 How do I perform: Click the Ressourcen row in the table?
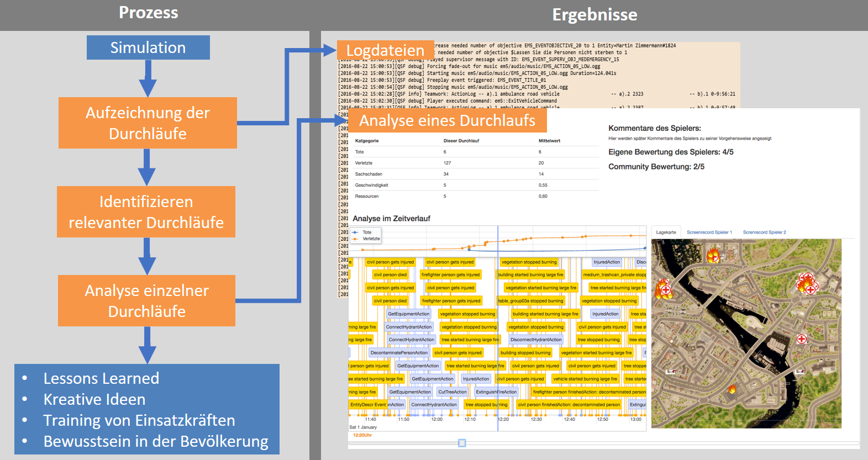pos(476,196)
